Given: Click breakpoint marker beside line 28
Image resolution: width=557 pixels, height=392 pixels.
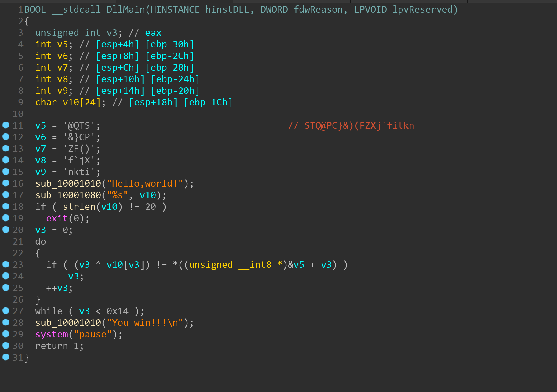Looking at the screenshot, I should coord(6,322).
